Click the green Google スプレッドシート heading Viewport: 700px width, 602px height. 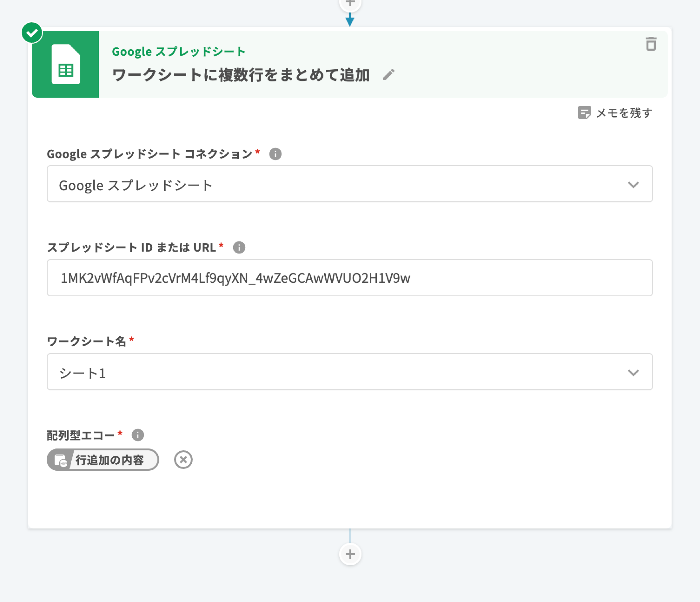(178, 52)
